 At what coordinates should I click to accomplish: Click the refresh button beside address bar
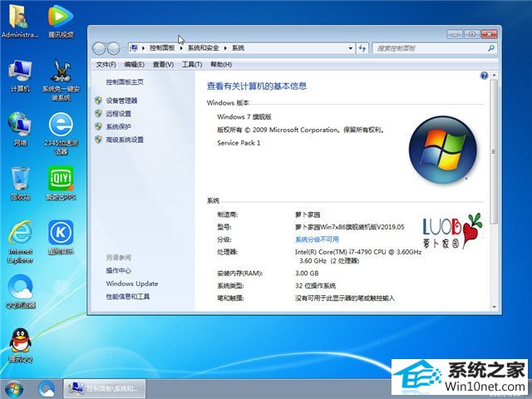[362, 48]
